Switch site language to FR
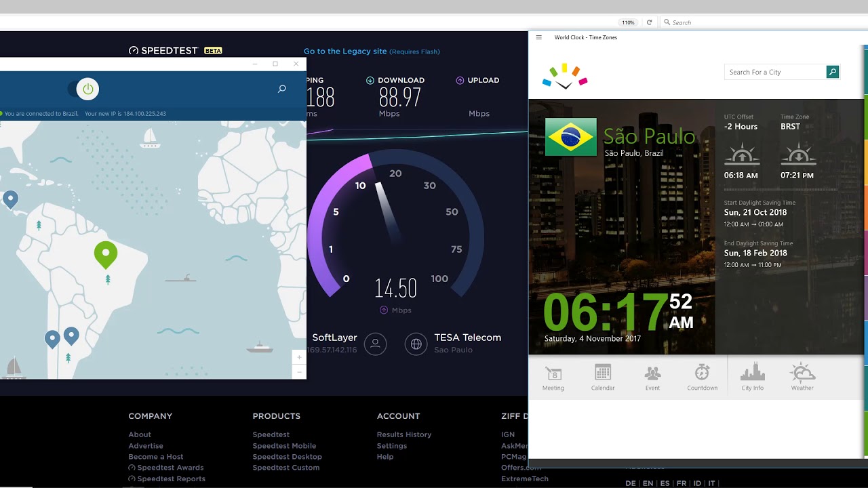This screenshot has width=868, height=488. [682, 483]
